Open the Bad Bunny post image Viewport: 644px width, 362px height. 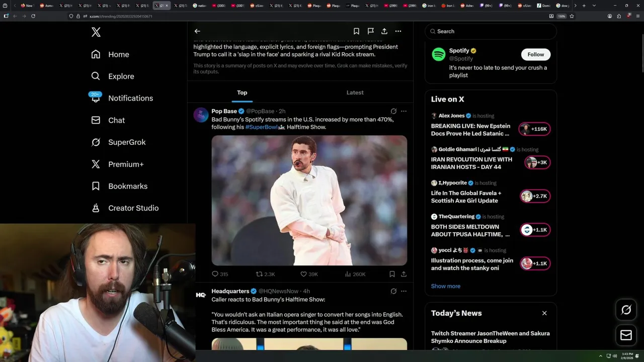(309, 200)
